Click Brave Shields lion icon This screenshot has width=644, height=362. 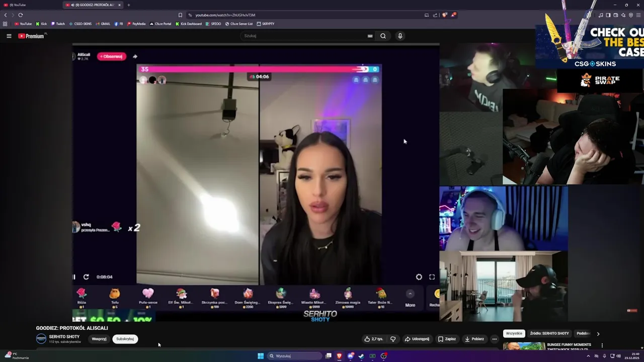tap(444, 15)
